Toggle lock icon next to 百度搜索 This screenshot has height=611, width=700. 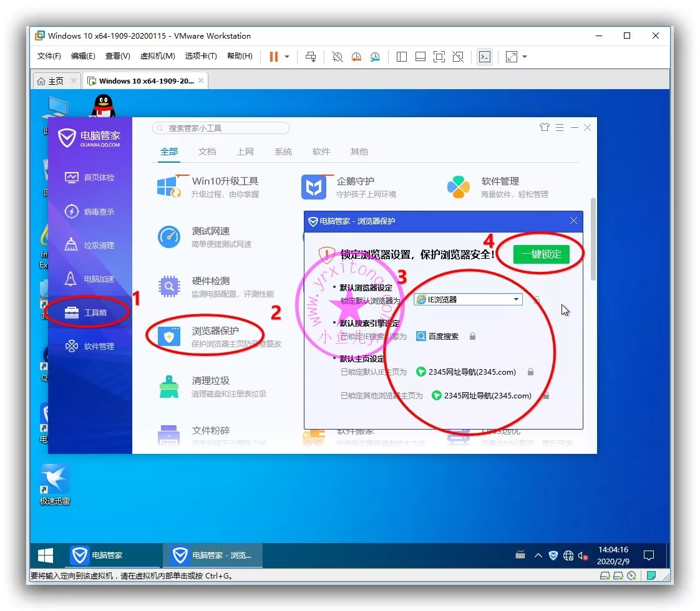click(x=472, y=337)
